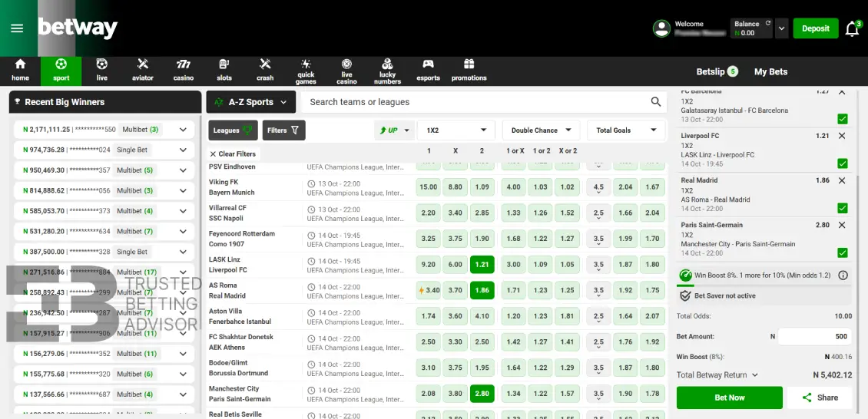Click the Betway logo
This screenshot has width=868, height=419.
[78, 28]
